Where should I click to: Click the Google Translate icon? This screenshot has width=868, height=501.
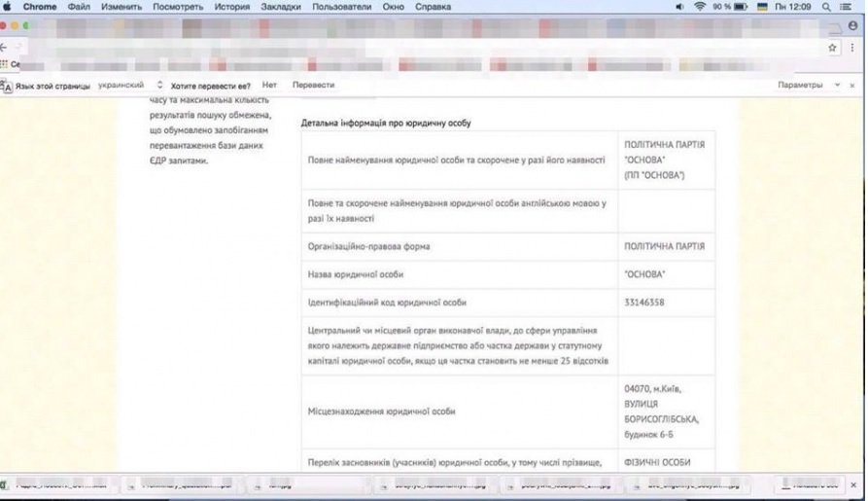click(6, 86)
